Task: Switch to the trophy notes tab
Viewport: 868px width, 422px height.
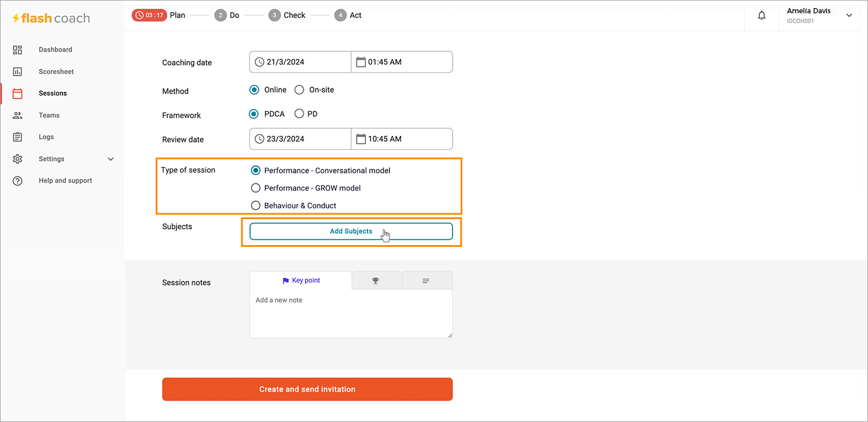Action: [x=376, y=280]
